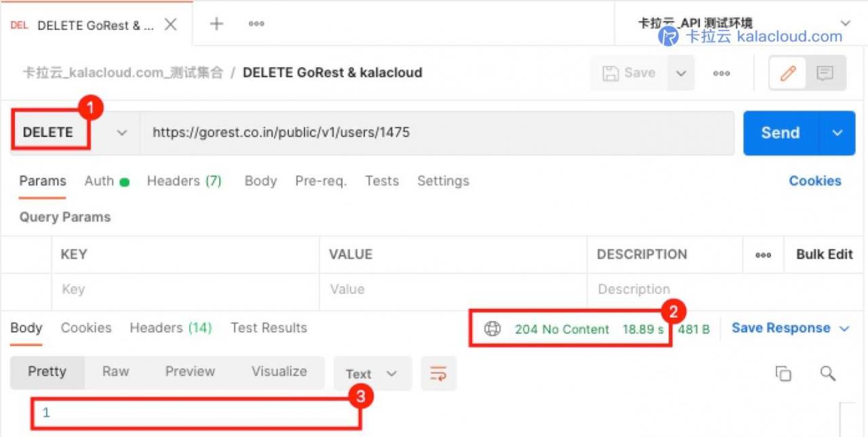Close the DELETE GoRest request tab

[171, 24]
